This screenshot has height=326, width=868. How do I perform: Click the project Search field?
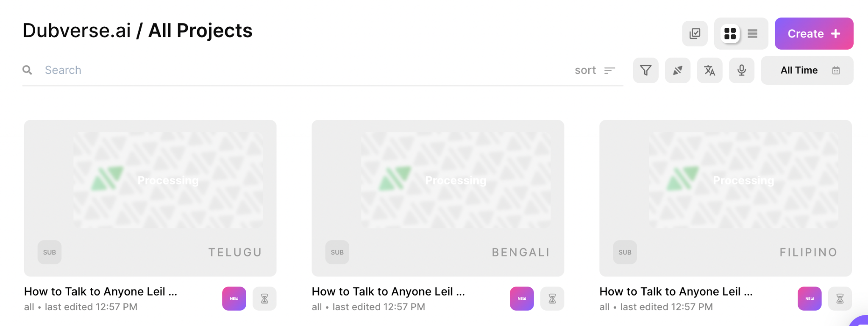coord(297,70)
